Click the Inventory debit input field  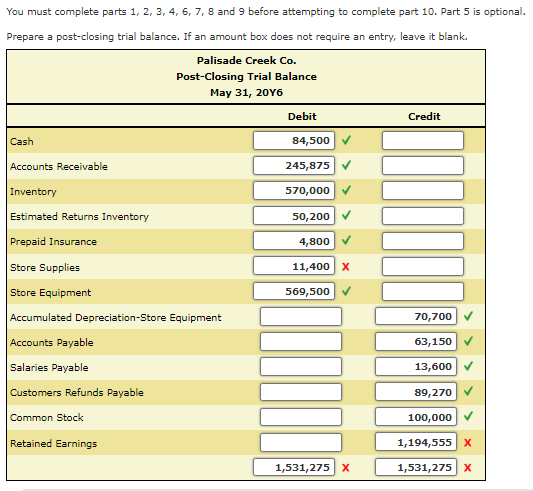pyautogui.click(x=294, y=190)
